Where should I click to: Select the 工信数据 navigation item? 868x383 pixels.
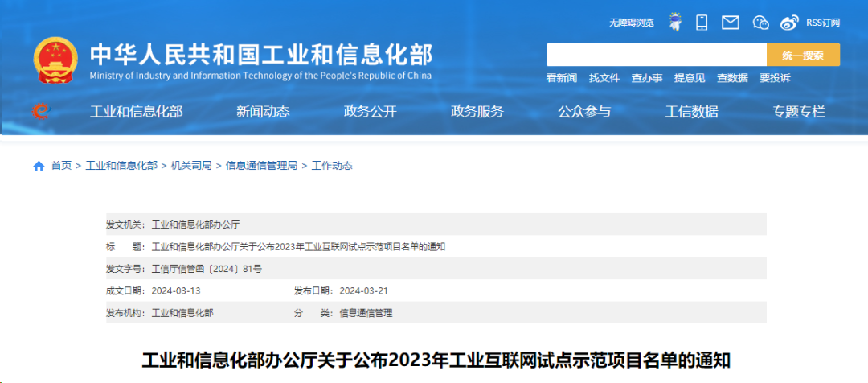691,111
